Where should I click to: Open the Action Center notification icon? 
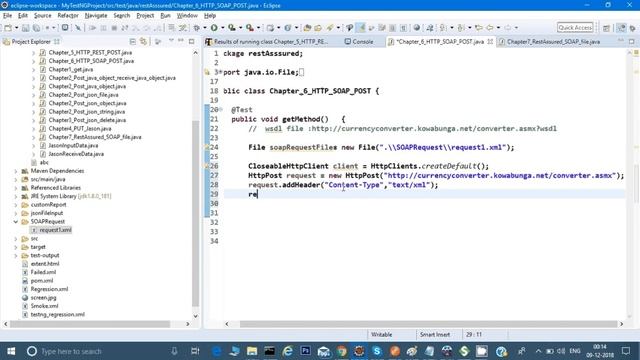(x=626, y=351)
